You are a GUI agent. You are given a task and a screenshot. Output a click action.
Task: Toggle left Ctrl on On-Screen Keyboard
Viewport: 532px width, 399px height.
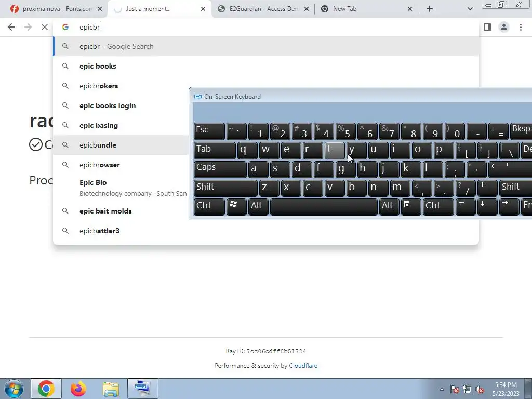209,207
